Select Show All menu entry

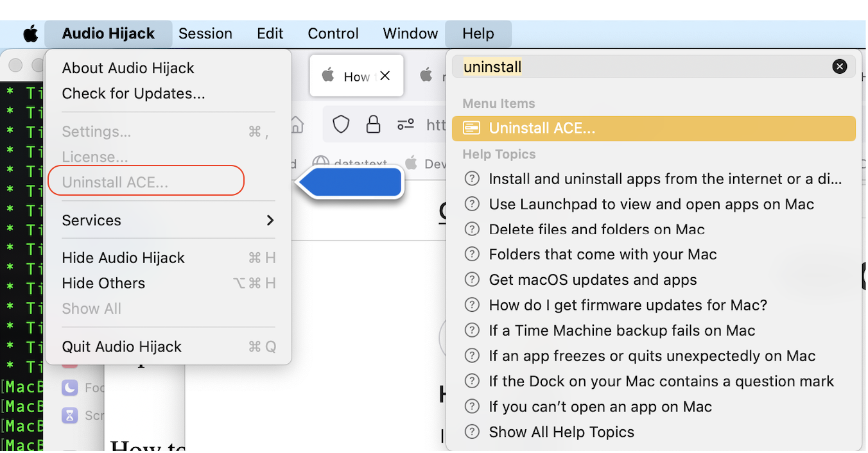pyautogui.click(x=168, y=309)
